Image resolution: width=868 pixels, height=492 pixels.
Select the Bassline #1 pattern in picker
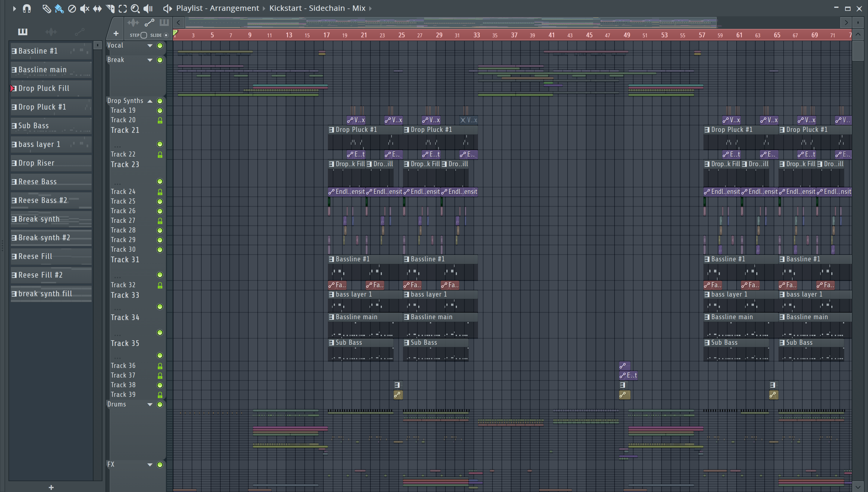coord(51,51)
